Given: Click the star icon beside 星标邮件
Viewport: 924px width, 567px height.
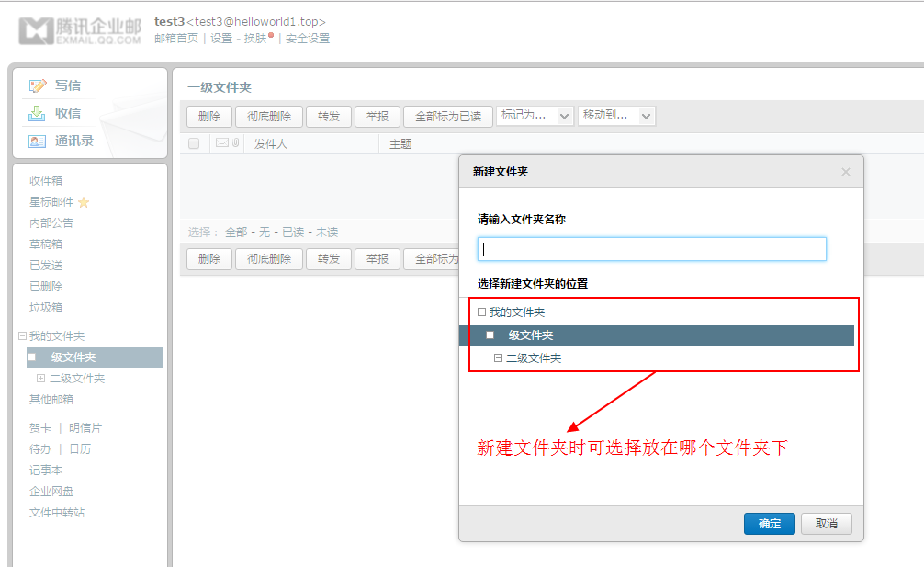Looking at the screenshot, I should coord(84,202).
